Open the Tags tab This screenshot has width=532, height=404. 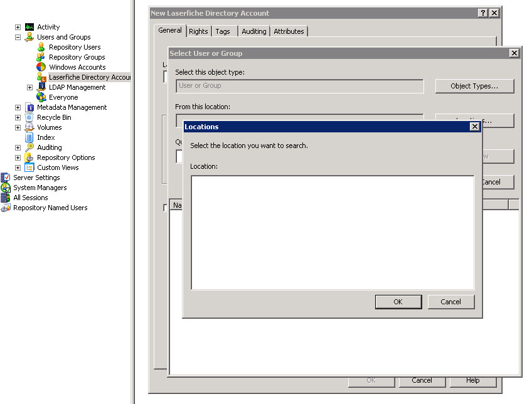[x=223, y=31]
